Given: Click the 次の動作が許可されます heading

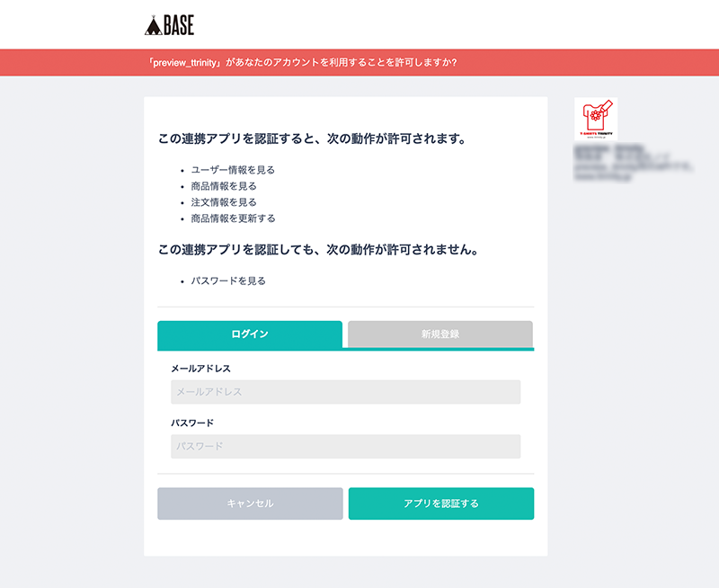Looking at the screenshot, I should click(x=312, y=138).
